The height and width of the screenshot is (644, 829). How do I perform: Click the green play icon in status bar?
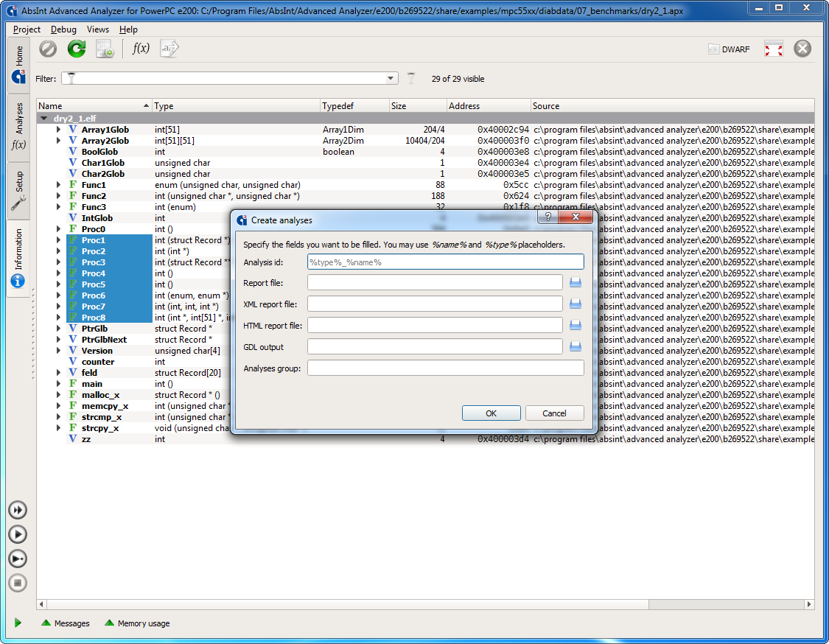click(18, 623)
